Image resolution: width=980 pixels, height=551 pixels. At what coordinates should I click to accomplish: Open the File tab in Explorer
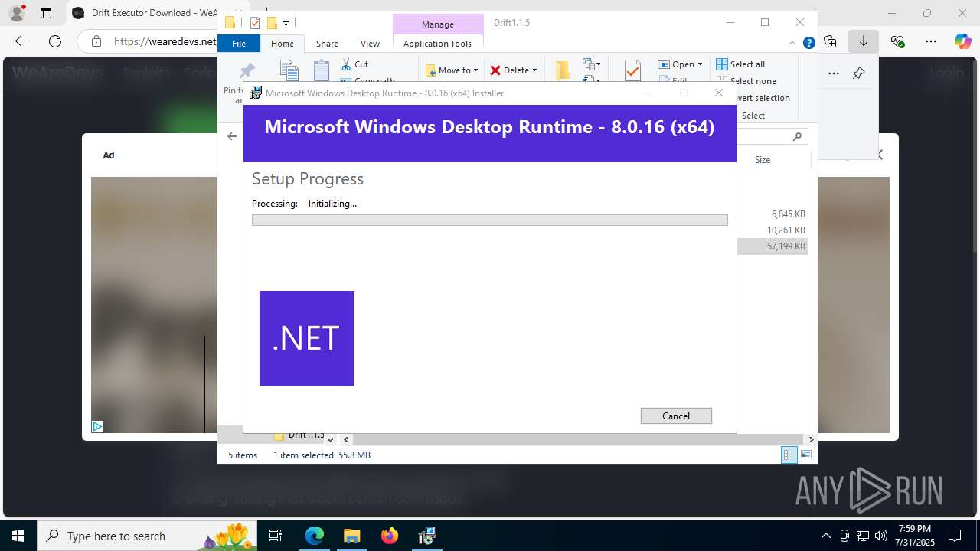239,44
